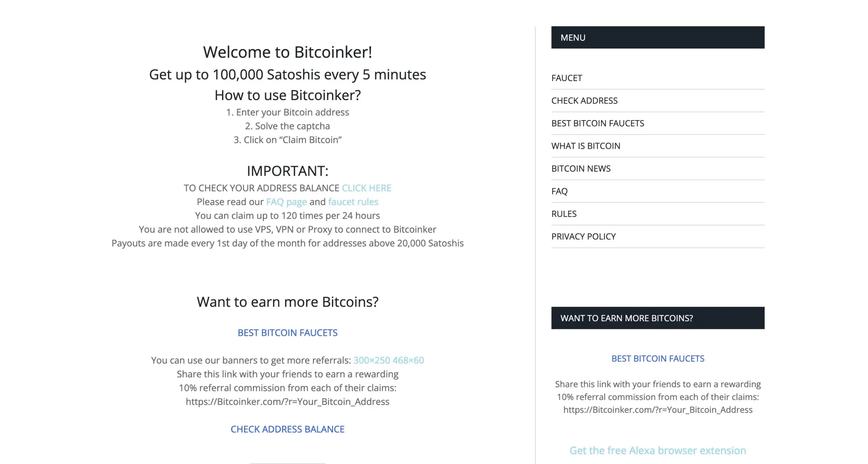Select CHECK ADDRESS from the menu
This screenshot has width=868, height=464.
pos(584,100)
